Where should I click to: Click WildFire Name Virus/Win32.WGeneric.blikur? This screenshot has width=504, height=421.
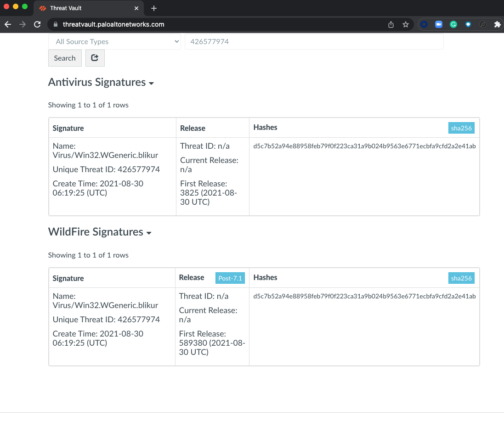pos(105,301)
